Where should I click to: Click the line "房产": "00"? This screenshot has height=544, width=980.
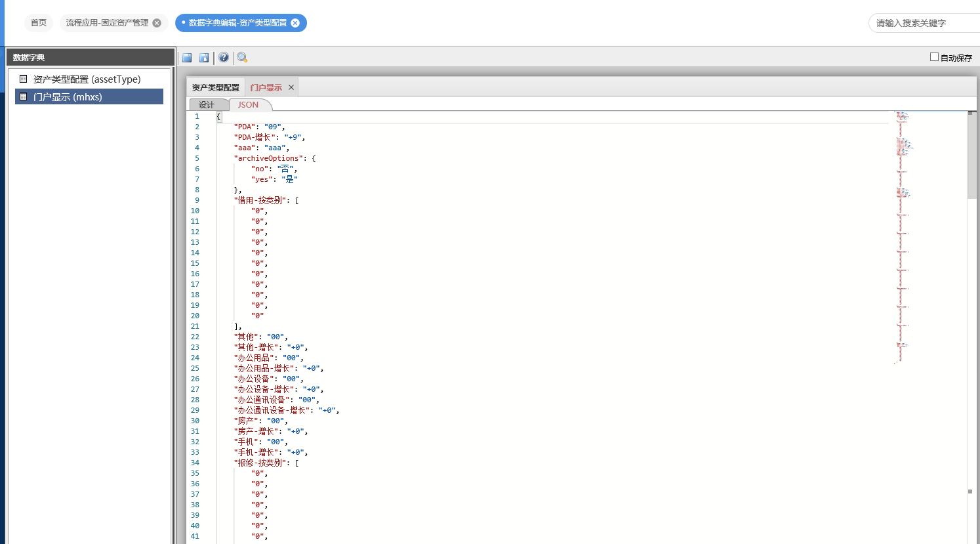261,421
